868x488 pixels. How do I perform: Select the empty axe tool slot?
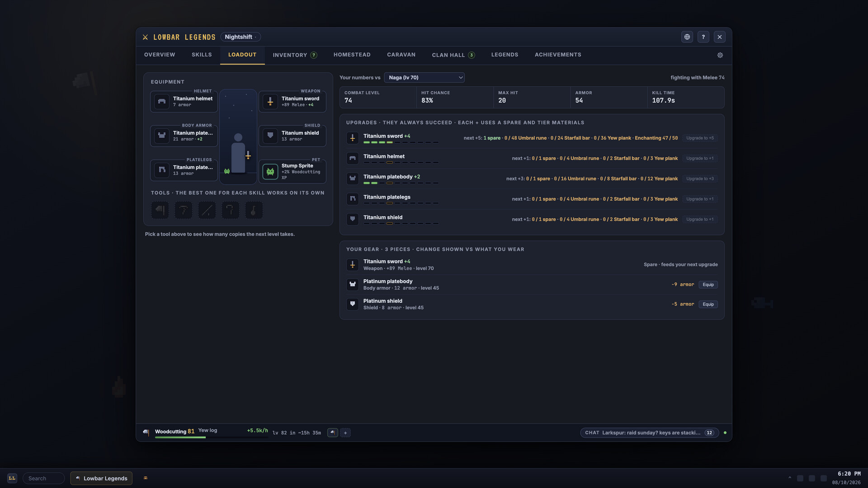tap(160, 210)
